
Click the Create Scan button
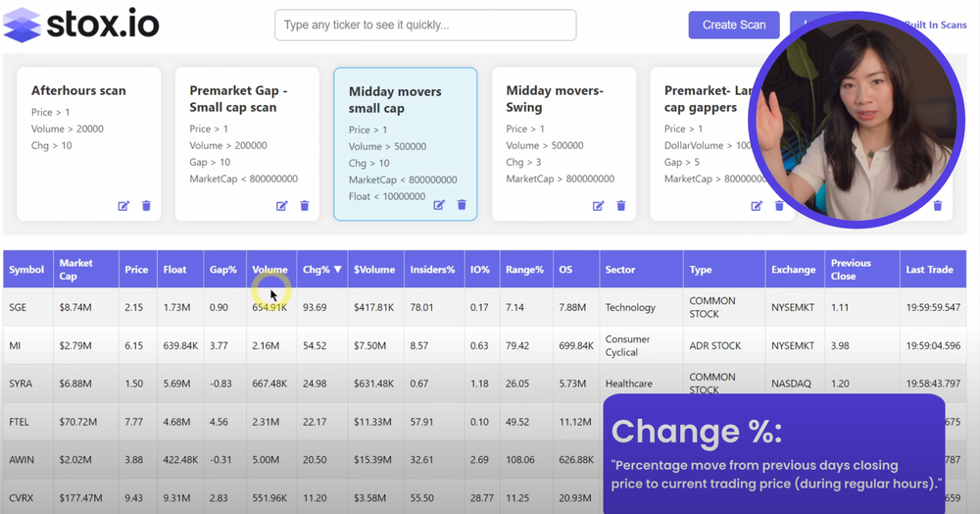pos(734,25)
